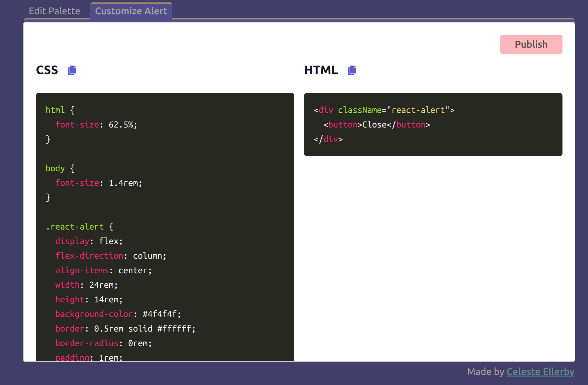Switch to the Edit Palette tab
This screenshot has height=385, width=588.
tap(55, 11)
